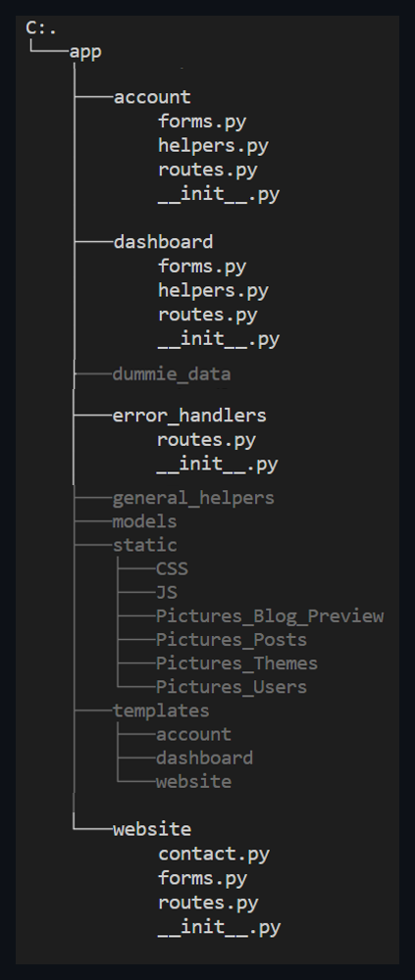Click the account folder under app
The height and width of the screenshot is (980, 415).
click(x=152, y=97)
